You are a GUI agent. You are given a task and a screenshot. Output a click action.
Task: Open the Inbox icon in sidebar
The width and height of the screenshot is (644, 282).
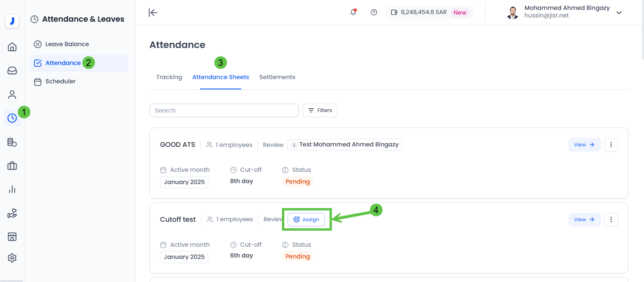(x=12, y=70)
